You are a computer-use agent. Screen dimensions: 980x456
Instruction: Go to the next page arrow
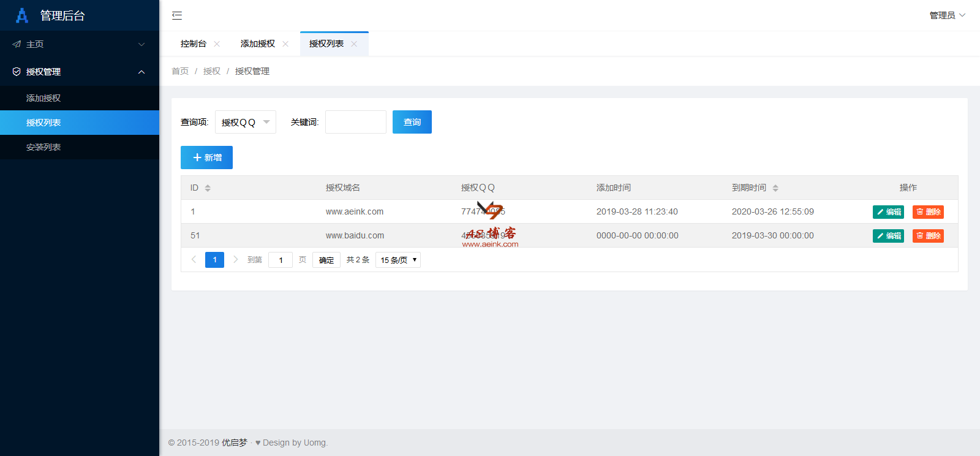[236, 260]
